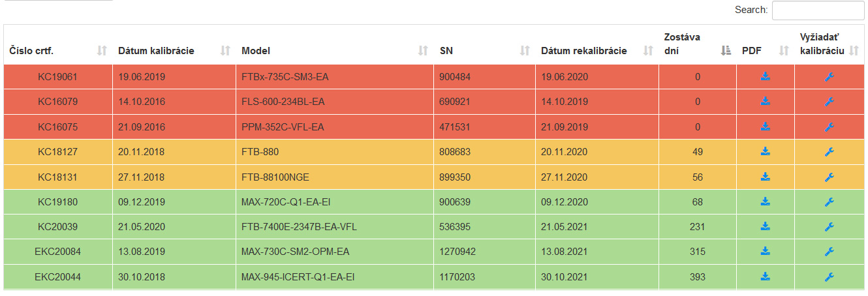The width and height of the screenshot is (868, 296).
Task: Request calibration wrench for KC16079
Action: click(x=829, y=102)
